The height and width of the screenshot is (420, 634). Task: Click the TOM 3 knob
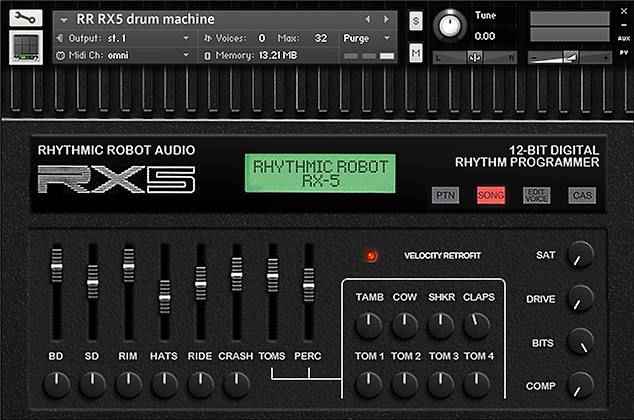pyautogui.click(x=441, y=385)
